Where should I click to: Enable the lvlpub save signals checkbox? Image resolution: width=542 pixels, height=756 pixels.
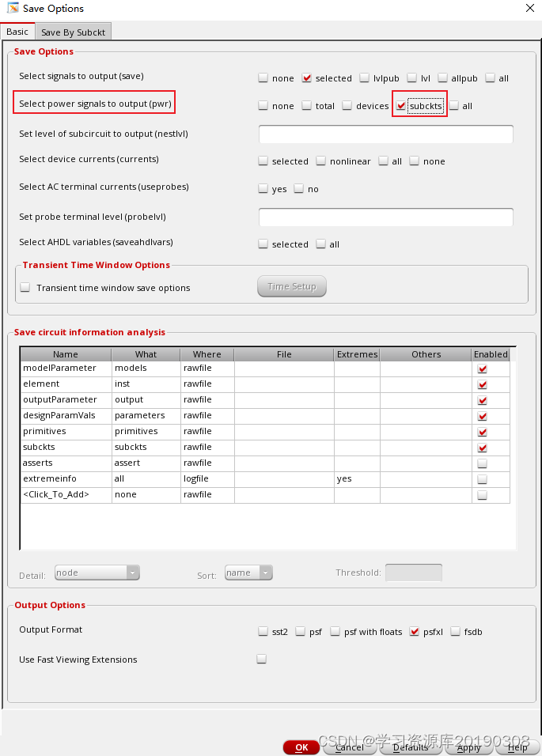[365, 77]
